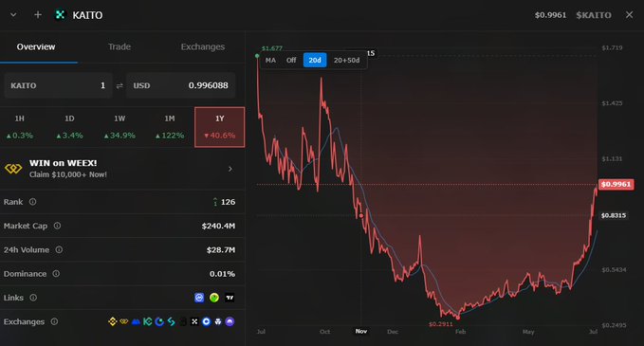Screen dimensions: 644x346
Task: Open the Bitget exchange icon
Action: (172, 321)
